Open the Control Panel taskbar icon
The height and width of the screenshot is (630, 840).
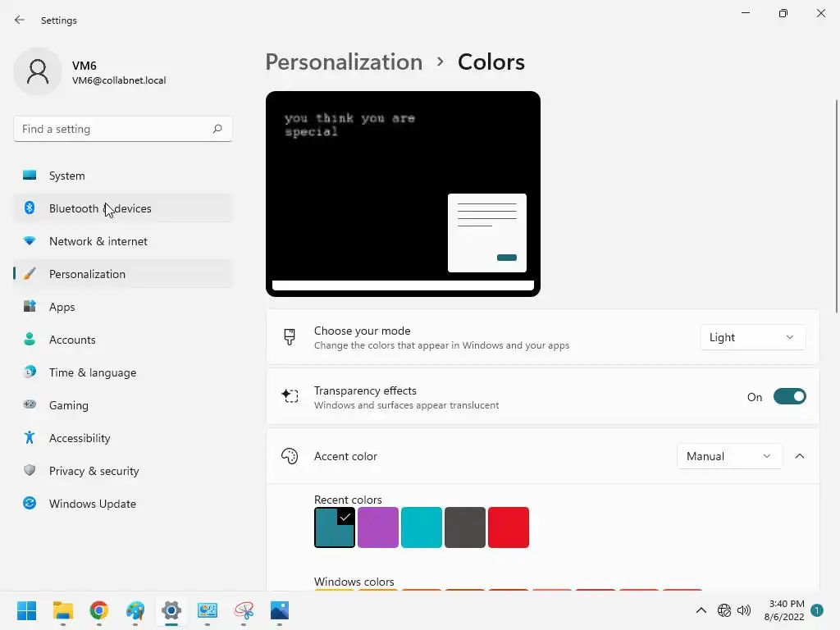(x=208, y=610)
